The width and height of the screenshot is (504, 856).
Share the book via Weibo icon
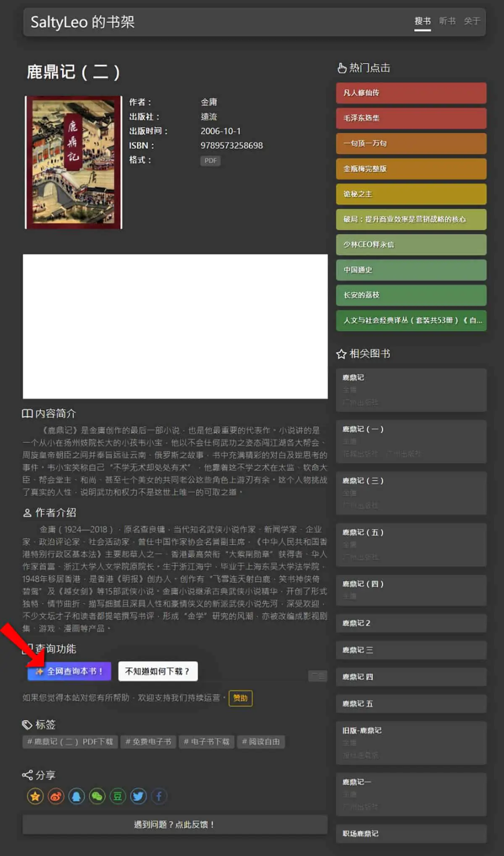pos(56,796)
